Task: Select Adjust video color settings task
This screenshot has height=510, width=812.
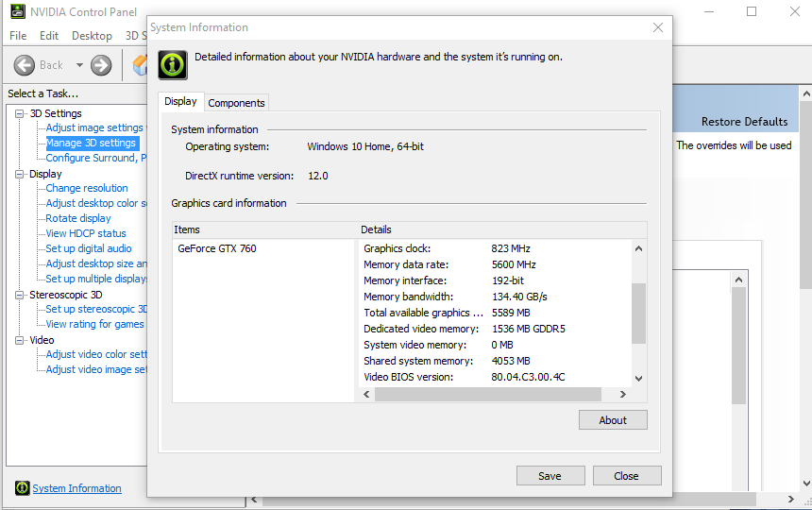Action: tap(95, 354)
